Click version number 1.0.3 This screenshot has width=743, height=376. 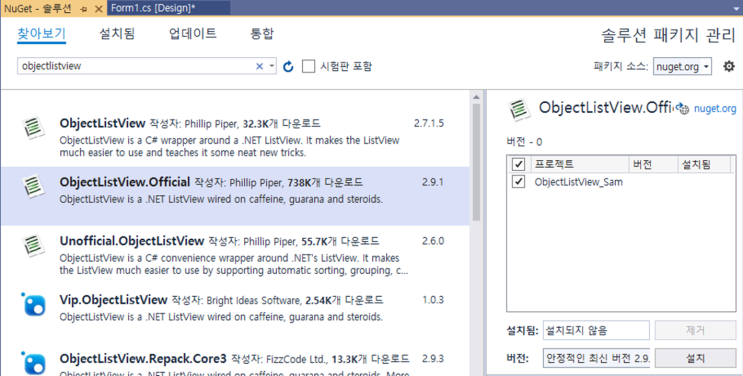click(433, 300)
